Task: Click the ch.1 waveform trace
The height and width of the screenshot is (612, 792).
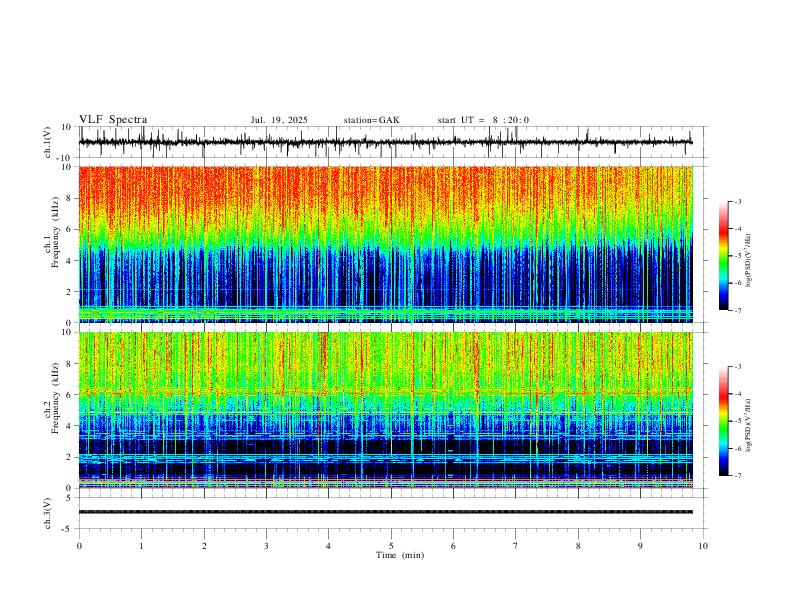Action: pos(385,142)
